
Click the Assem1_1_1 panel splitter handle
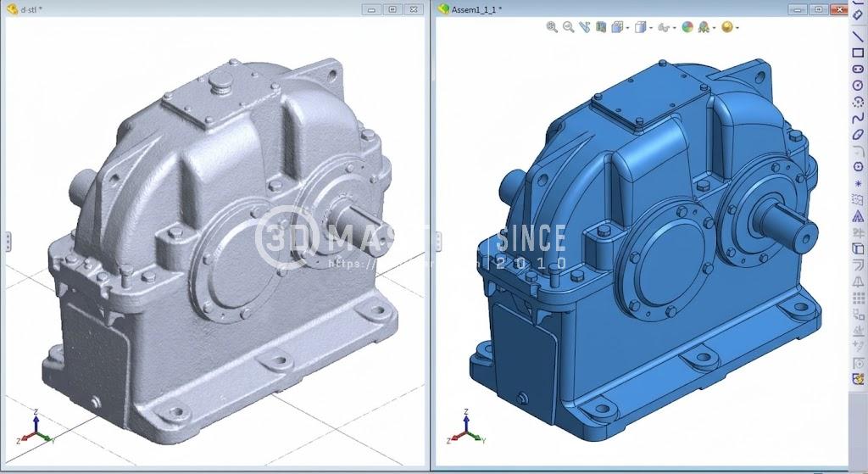pos(439,242)
